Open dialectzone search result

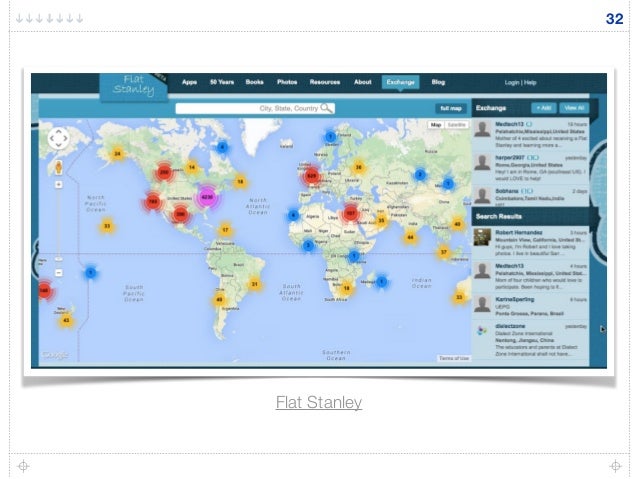(531, 340)
